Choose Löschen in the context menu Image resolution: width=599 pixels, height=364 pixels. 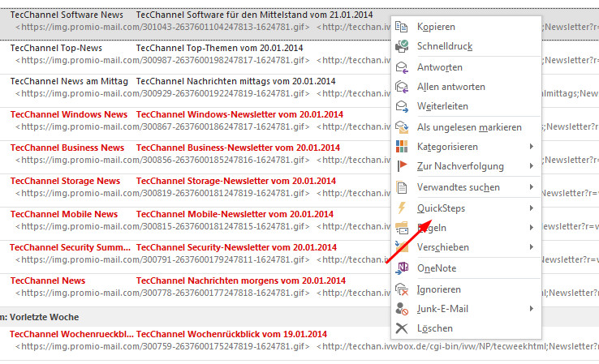coord(466,328)
